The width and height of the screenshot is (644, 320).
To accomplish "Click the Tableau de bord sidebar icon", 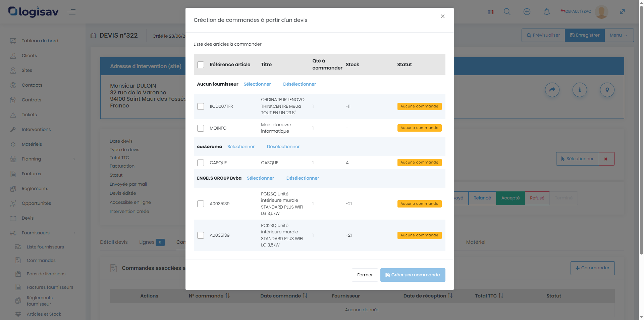I will [13, 41].
